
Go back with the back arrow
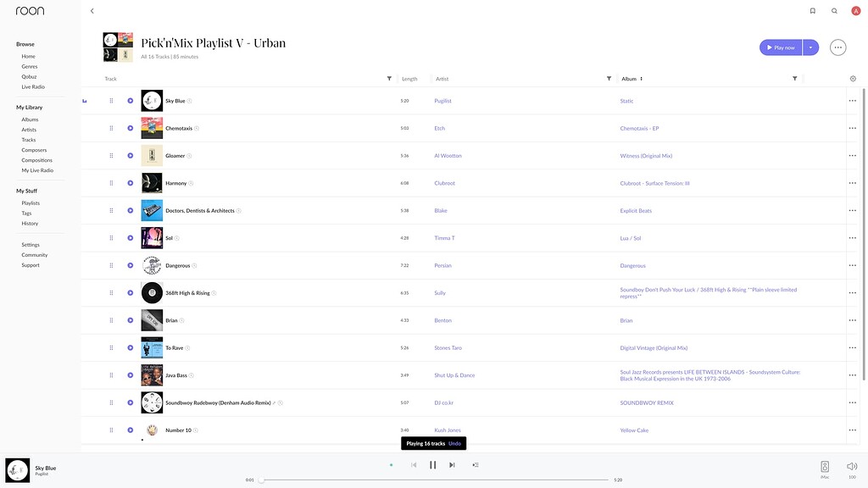(x=92, y=11)
